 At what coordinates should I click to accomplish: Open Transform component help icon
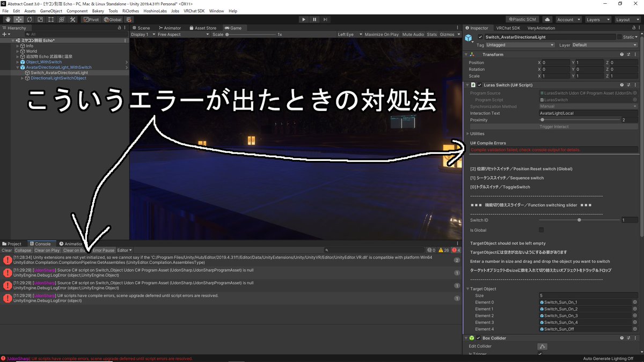click(x=621, y=54)
